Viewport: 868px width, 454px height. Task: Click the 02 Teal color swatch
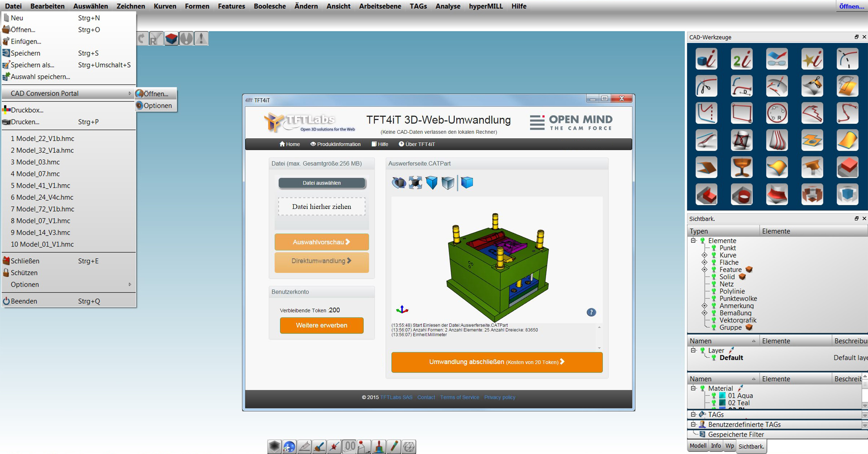point(722,403)
